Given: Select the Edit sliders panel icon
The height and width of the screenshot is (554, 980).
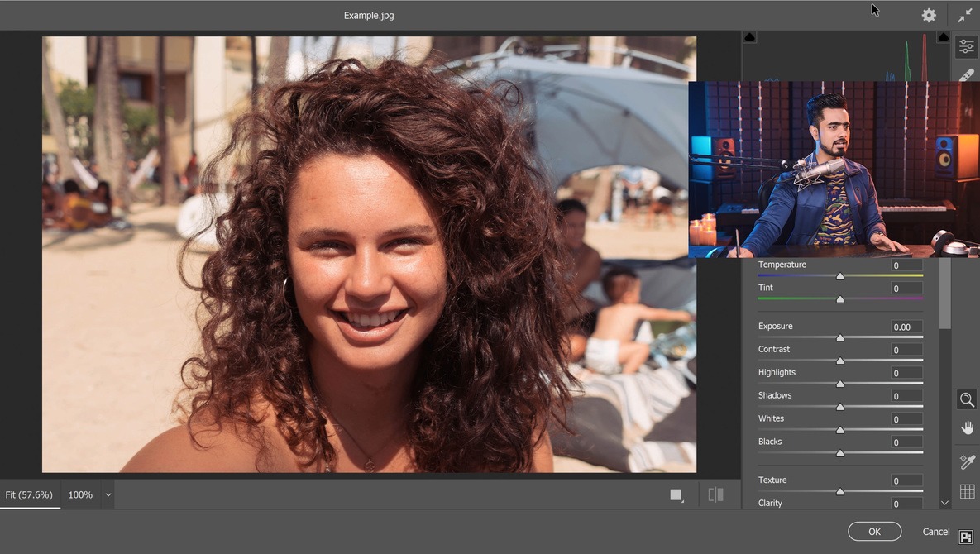Looking at the screenshot, I should coord(966,47).
